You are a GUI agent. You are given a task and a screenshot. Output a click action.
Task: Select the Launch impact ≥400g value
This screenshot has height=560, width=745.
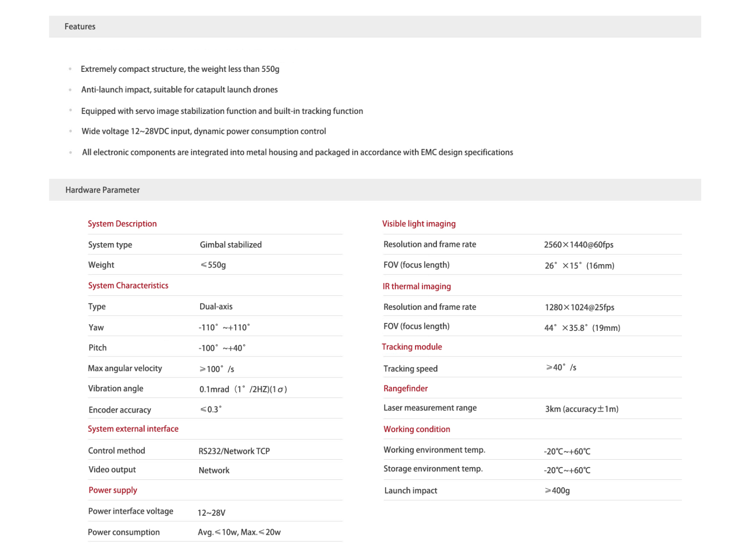557,490
